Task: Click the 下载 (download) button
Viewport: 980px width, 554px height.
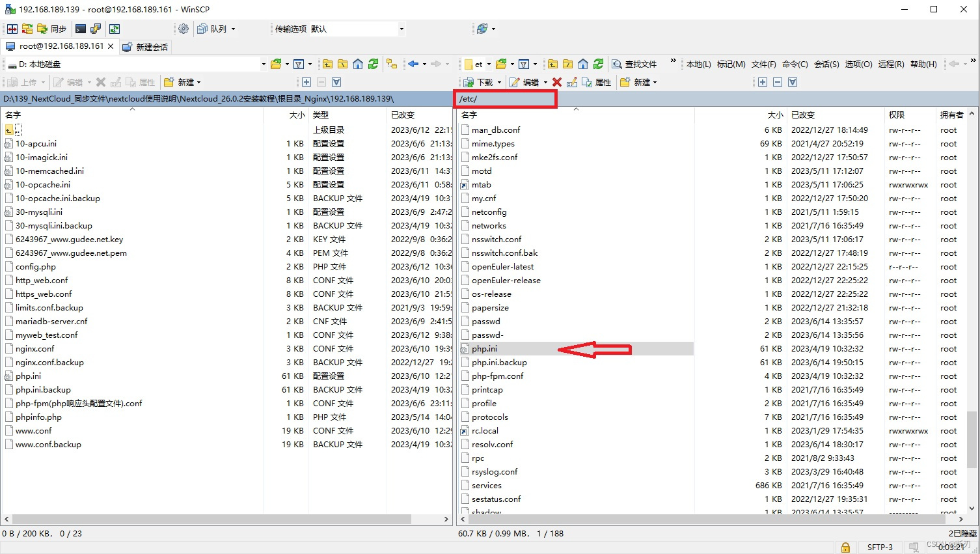Action: click(x=480, y=81)
